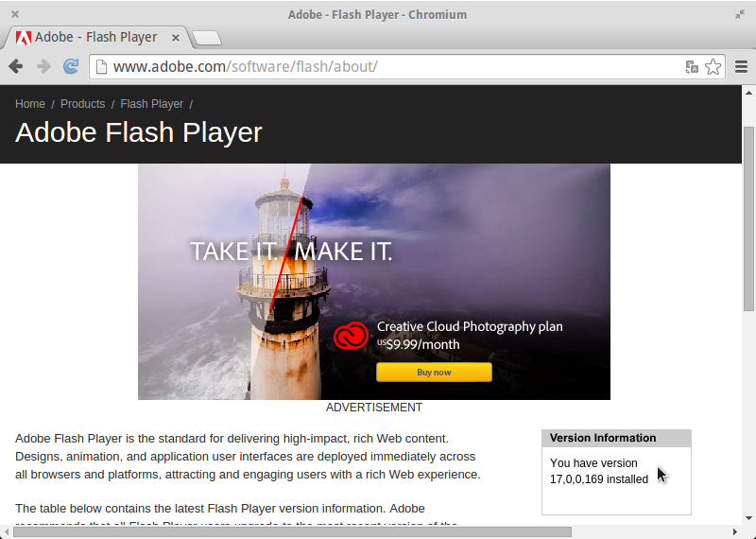Open the Flash Player breadcrumb link
The width and height of the screenshot is (756, 539).
[x=152, y=104]
